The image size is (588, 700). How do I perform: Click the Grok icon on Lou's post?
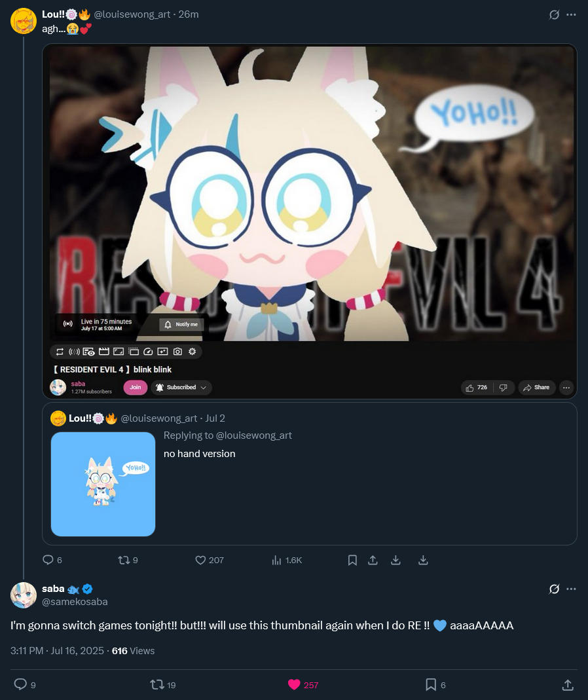coord(554,14)
